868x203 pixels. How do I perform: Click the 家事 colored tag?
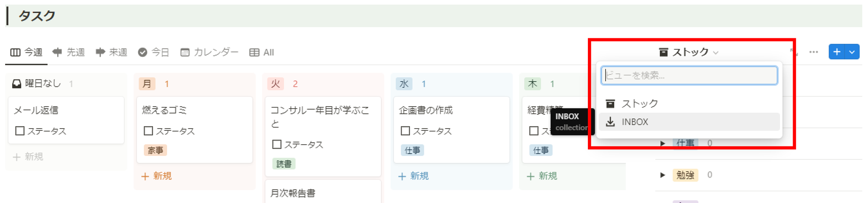pos(156,150)
